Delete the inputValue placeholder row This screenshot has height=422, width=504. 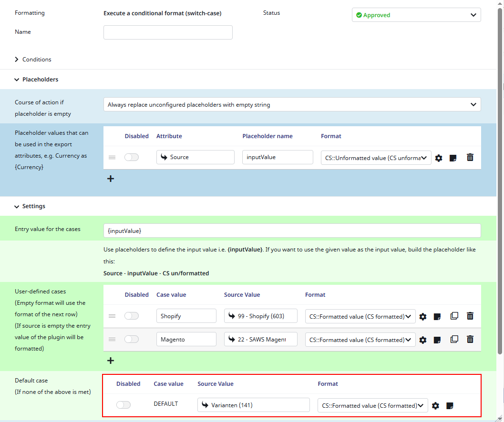tap(470, 157)
